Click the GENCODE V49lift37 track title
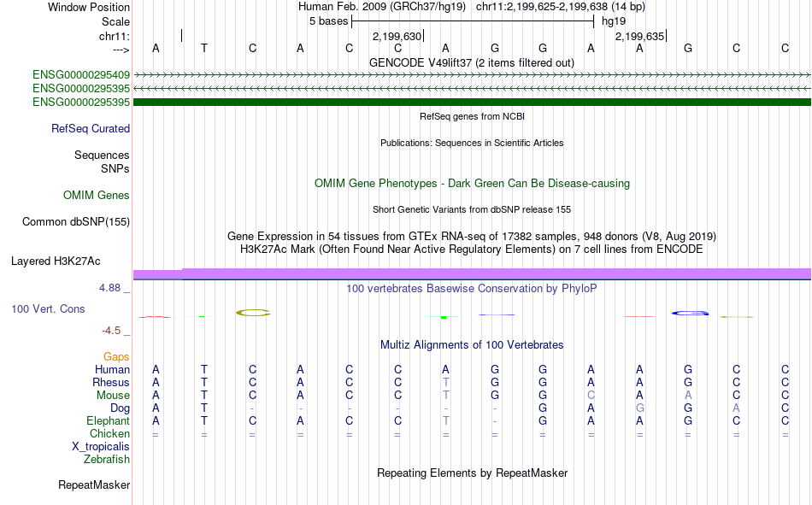Screen dimensions: 812x505 472,62
